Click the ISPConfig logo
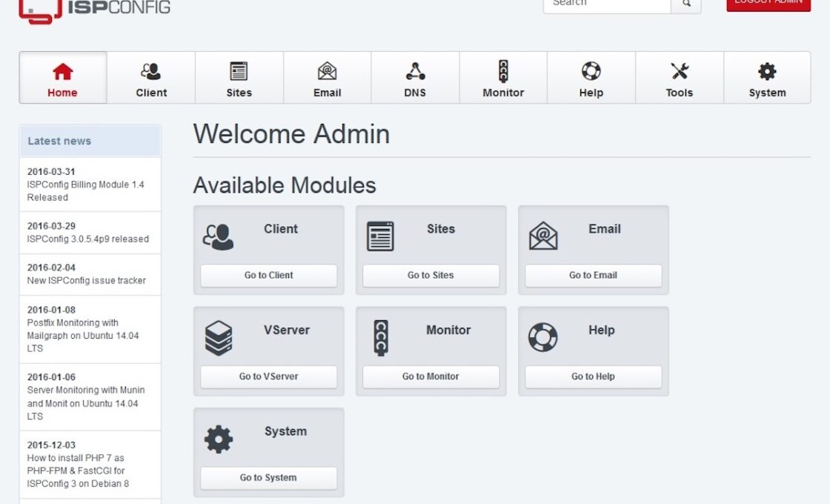 click(x=95, y=9)
